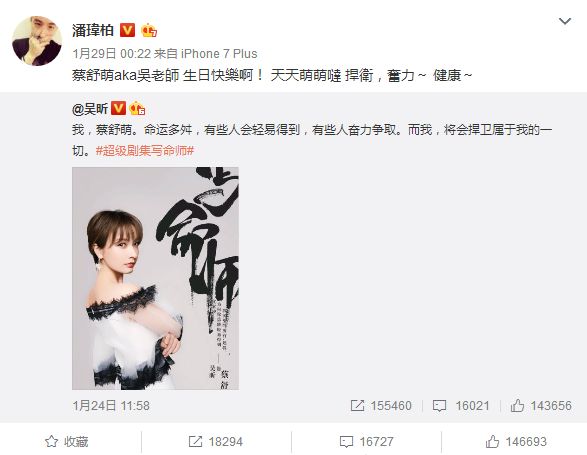
Task: Visit the @吴昕 mentioned user profile
Action: click(90, 109)
